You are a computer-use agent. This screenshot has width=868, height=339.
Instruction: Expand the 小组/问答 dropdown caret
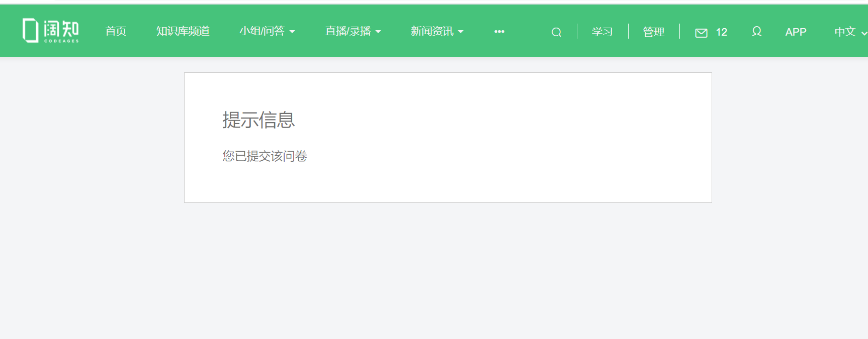tap(292, 32)
